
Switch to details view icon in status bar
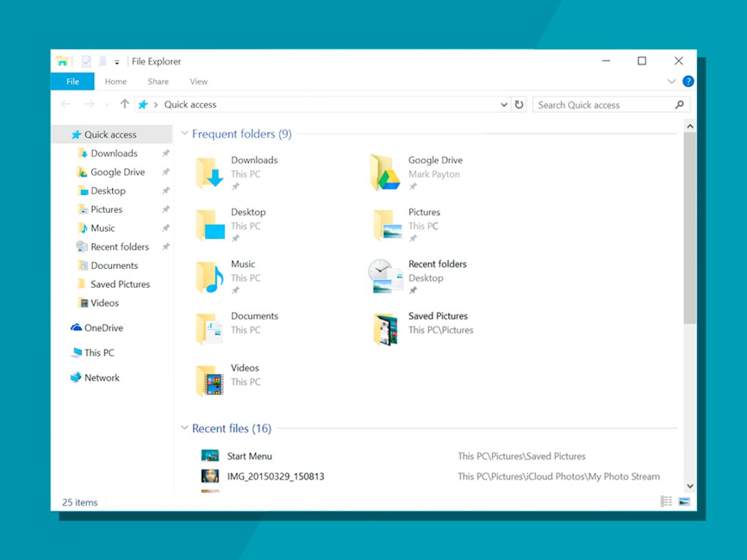666,501
